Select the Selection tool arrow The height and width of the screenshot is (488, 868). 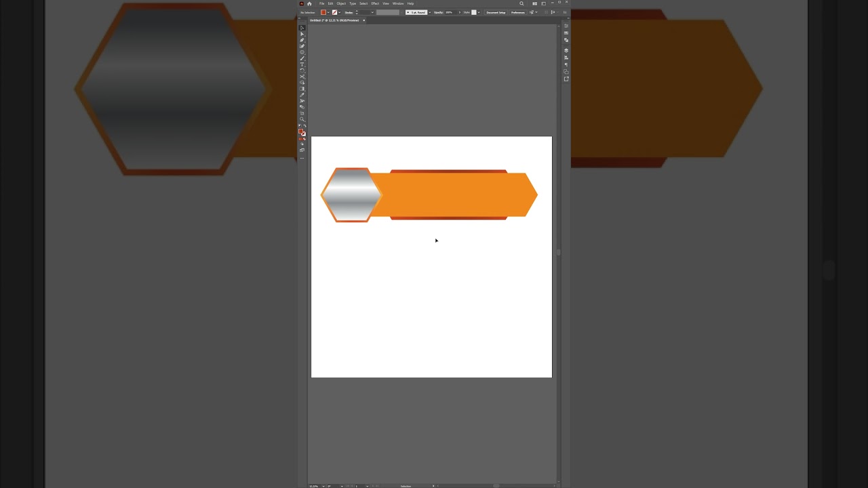click(x=302, y=28)
